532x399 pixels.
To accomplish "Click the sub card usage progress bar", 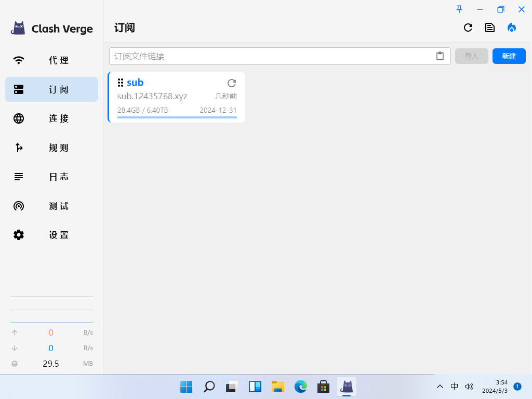I will click(x=177, y=117).
